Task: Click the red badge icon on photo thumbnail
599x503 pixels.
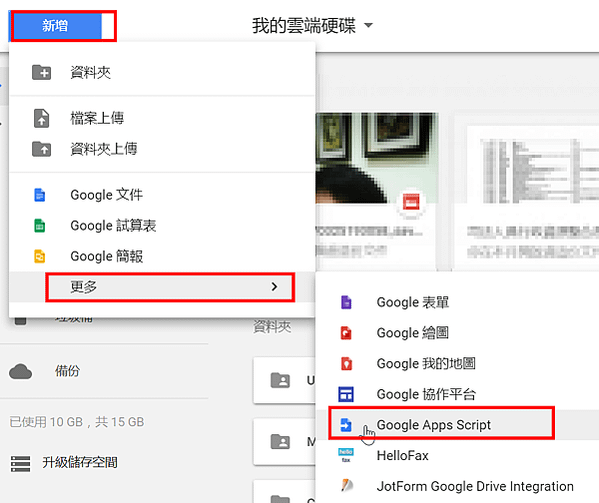Action: pyautogui.click(x=411, y=202)
